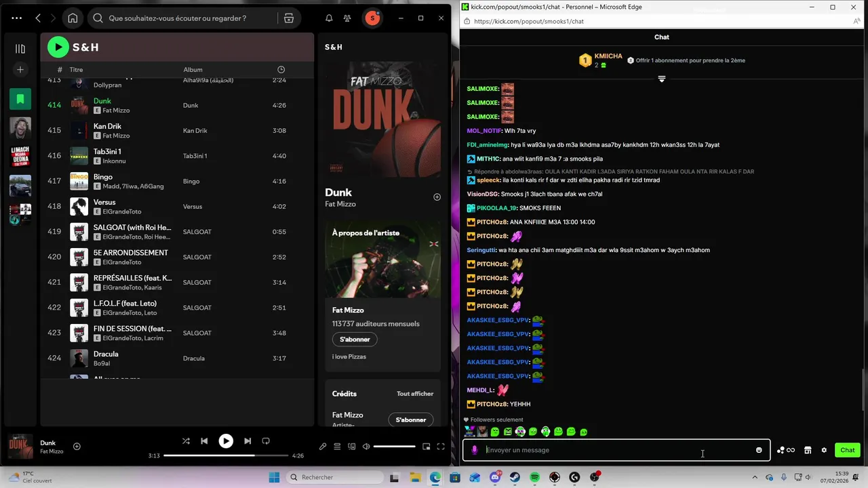Open Spotify profile avatar menu

tap(372, 18)
